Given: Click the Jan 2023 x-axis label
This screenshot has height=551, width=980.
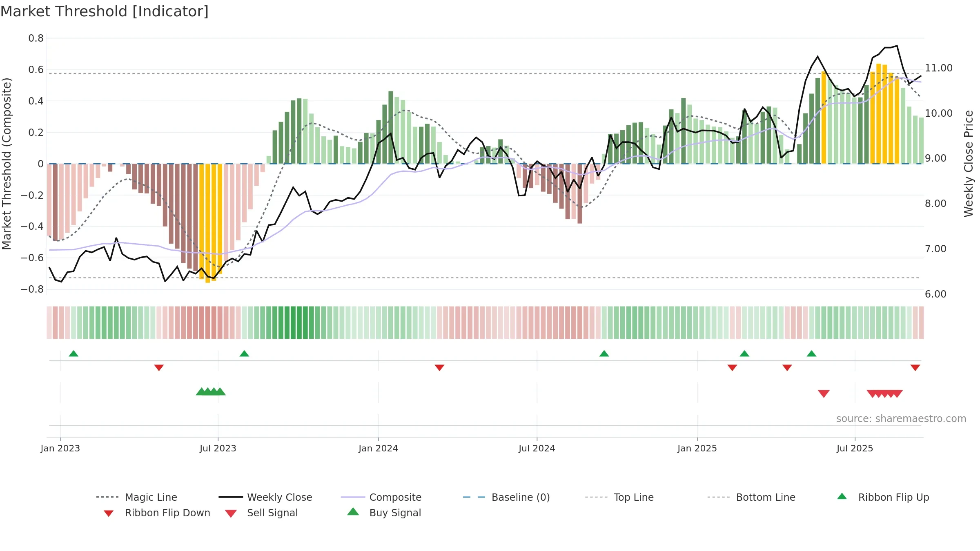Looking at the screenshot, I should [60, 448].
